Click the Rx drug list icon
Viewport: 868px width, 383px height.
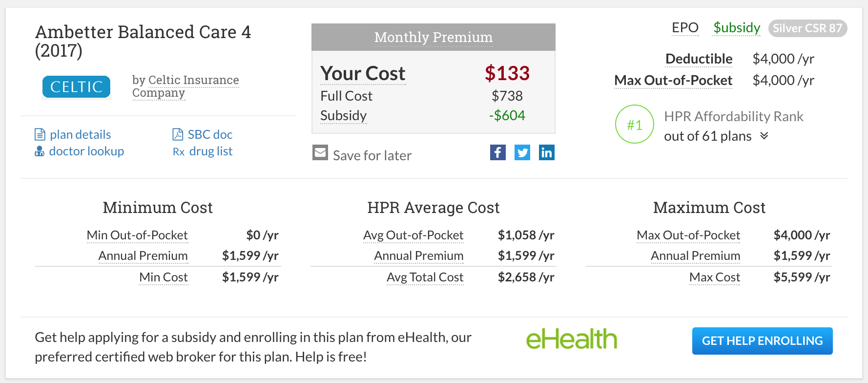pyautogui.click(x=179, y=151)
